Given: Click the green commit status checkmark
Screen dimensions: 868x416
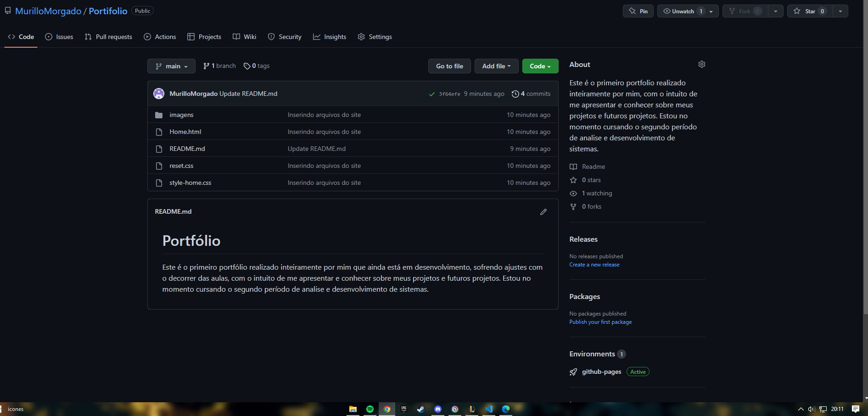Looking at the screenshot, I should coord(432,94).
